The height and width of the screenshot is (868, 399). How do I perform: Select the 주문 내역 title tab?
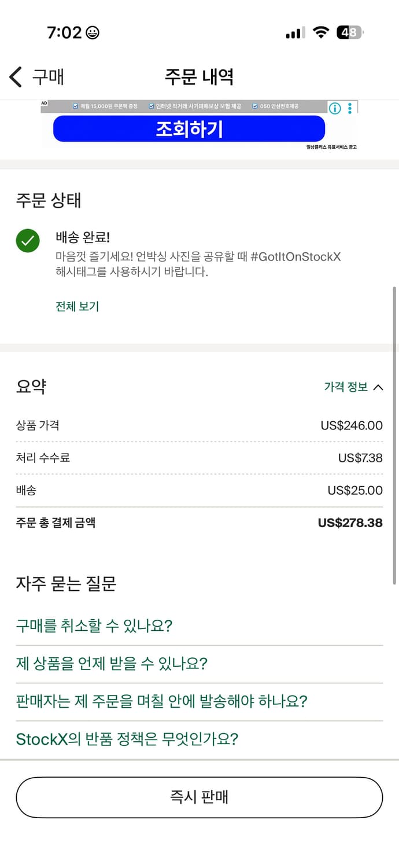coord(199,76)
